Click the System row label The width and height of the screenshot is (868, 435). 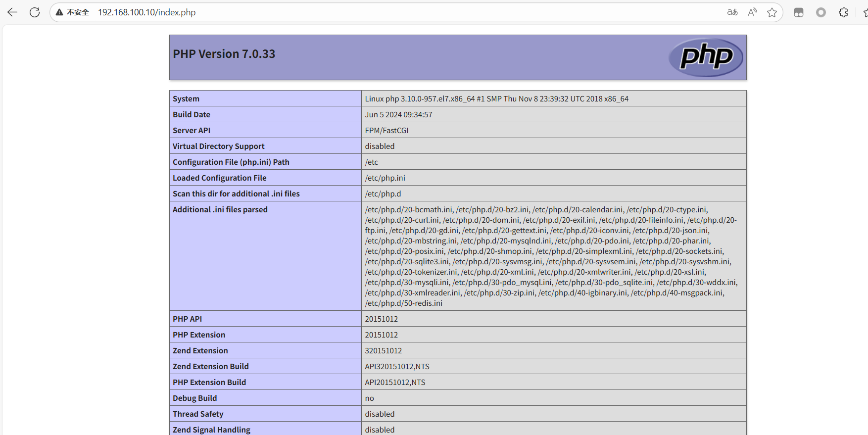coord(186,98)
